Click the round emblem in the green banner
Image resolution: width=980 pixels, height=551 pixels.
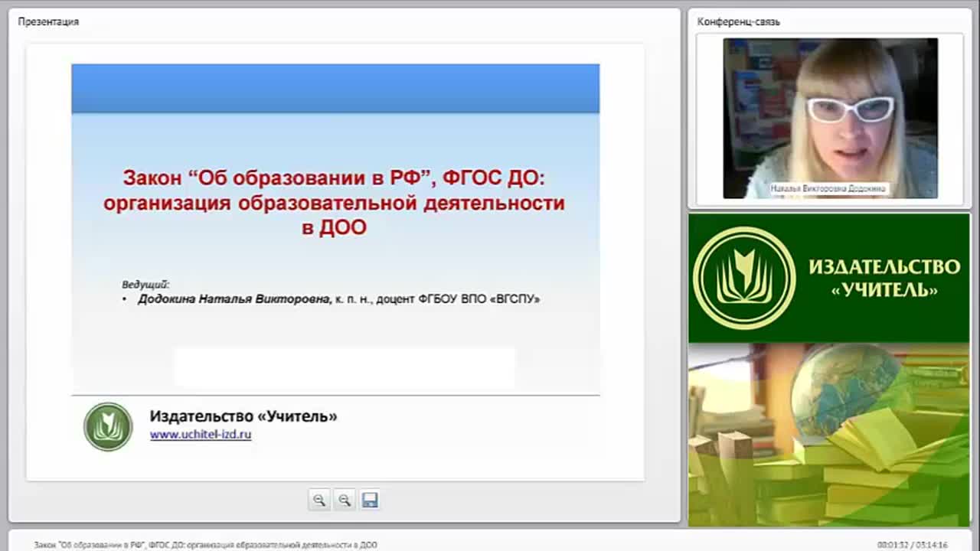pos(743,278)
